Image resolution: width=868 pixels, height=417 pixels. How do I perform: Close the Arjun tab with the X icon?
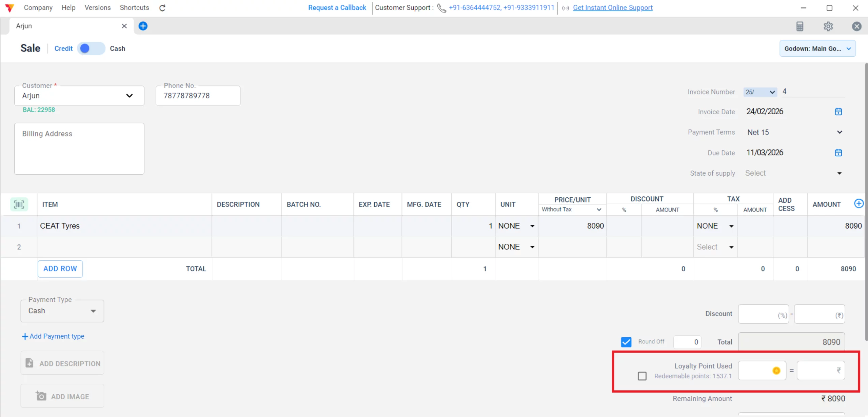(x=124, y=26)
